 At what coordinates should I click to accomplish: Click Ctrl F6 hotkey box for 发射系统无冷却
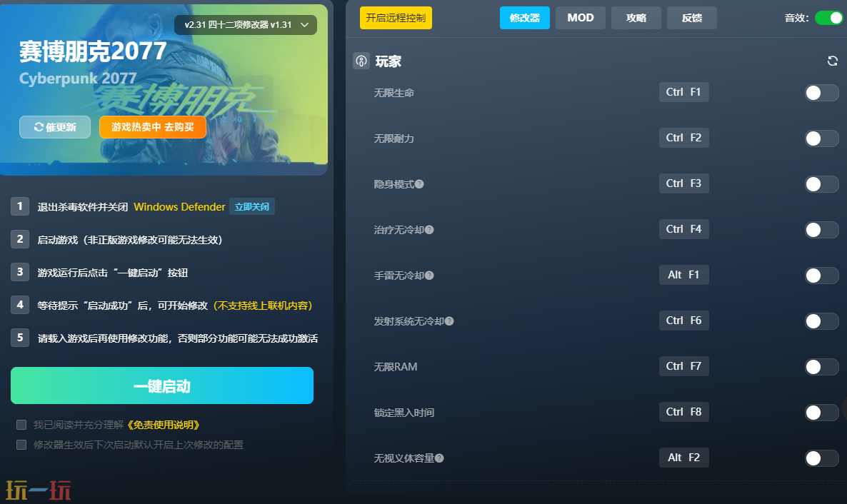click(684, 321)
